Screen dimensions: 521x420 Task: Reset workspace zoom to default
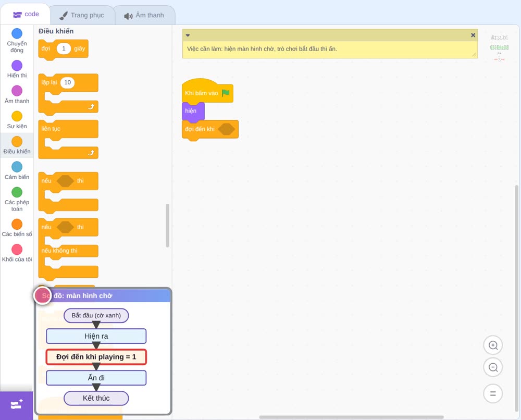click(x=493, y=393)
